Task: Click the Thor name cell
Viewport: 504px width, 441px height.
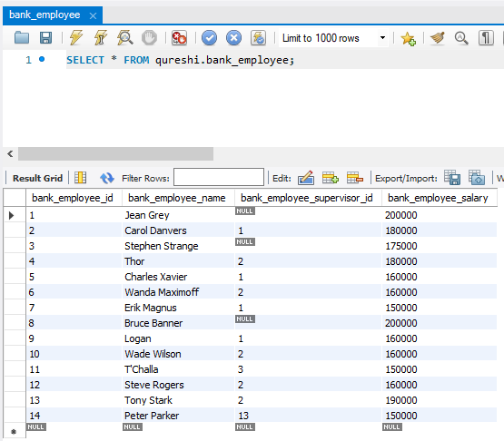Action: pyautogui.click(x=178, y=261)
